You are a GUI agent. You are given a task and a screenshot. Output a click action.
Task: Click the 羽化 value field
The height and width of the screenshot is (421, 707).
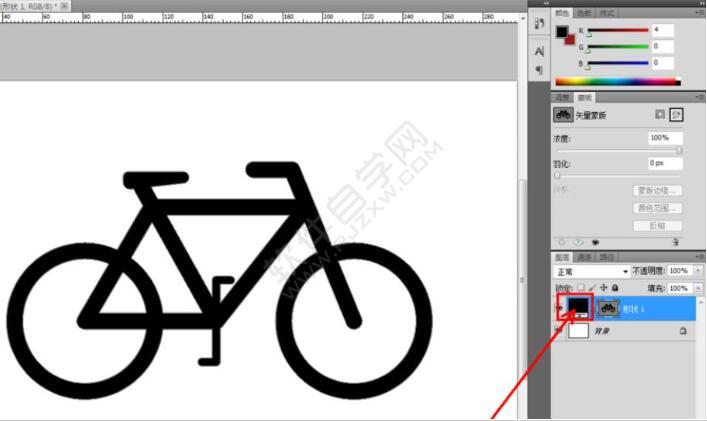(665, 163)
